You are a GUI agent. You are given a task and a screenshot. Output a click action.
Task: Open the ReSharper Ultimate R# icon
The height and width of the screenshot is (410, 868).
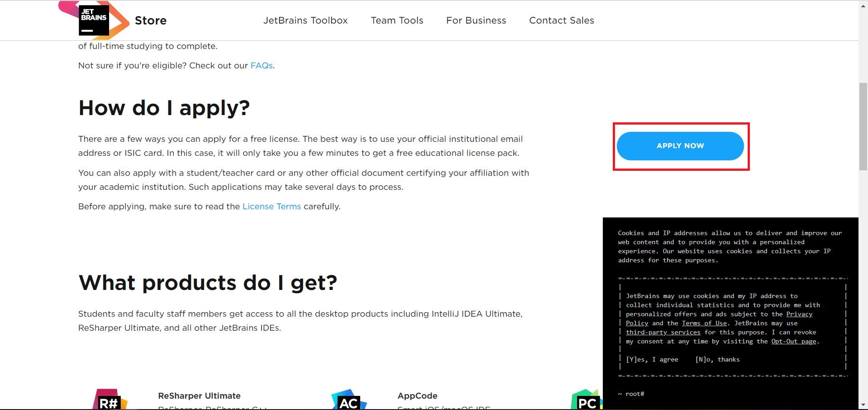tap(110, 399)
